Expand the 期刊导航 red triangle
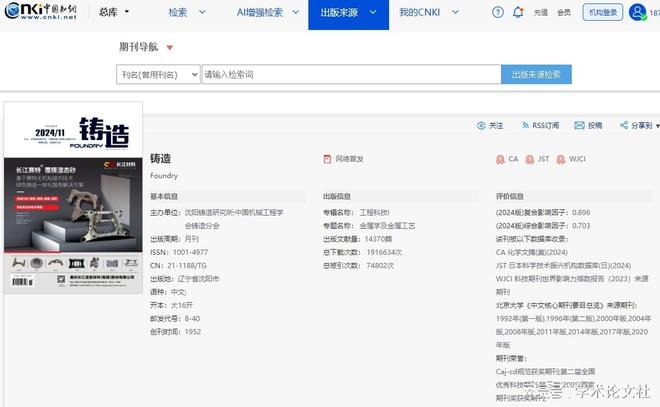The image size is (660, 407). tap(170, 48)
